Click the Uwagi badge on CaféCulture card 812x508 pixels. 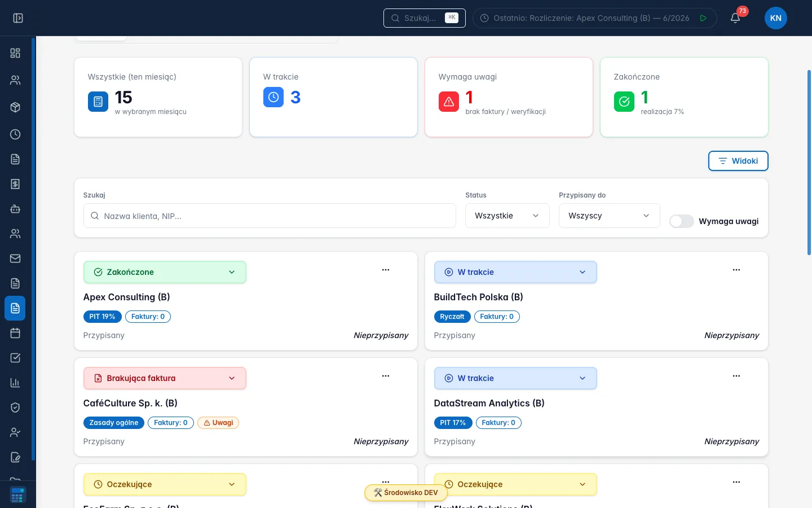pyautogui.click(x=218, y=423)
